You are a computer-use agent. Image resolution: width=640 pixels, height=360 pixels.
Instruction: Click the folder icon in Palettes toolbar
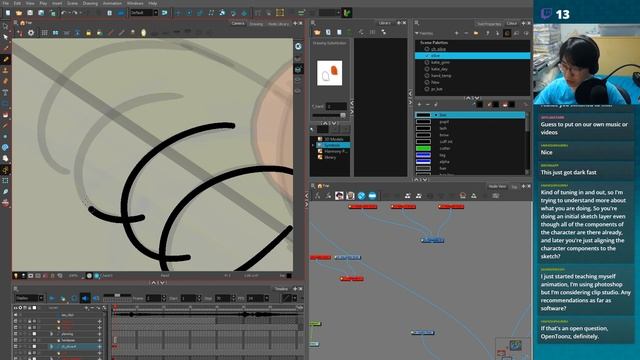pyautogui.click(x=476, y=33)
